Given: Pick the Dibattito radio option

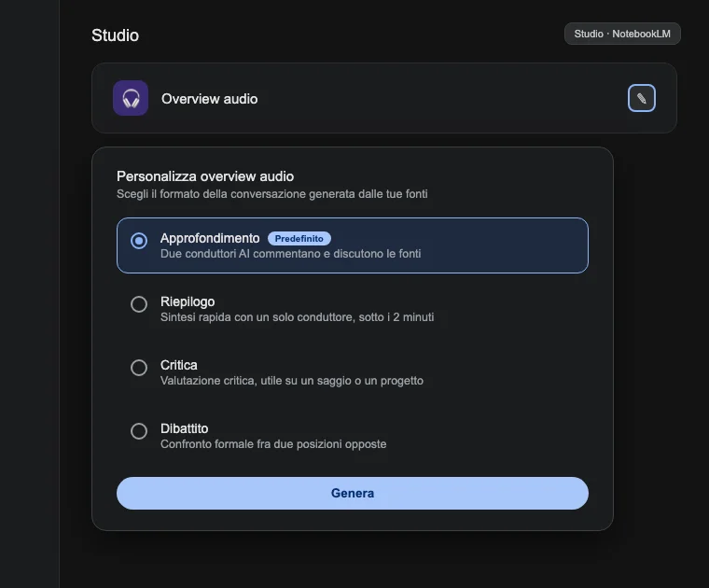Looking at the screenshot, I should tap(139, 430).
